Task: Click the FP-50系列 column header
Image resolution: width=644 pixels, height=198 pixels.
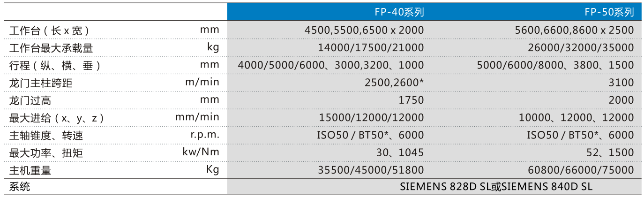Action: [x=610, y=12]
